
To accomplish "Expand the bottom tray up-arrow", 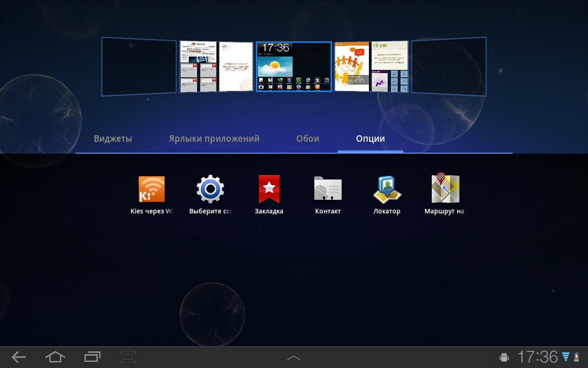I will (x=294, y=358).
